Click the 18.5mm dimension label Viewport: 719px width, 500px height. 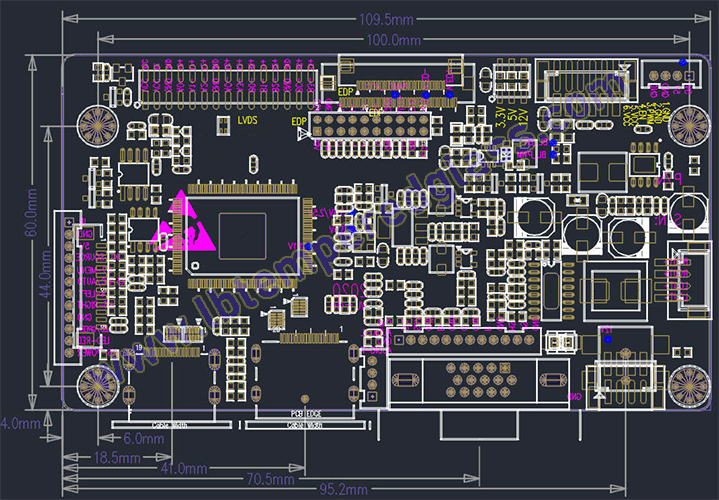coord(117,457)
